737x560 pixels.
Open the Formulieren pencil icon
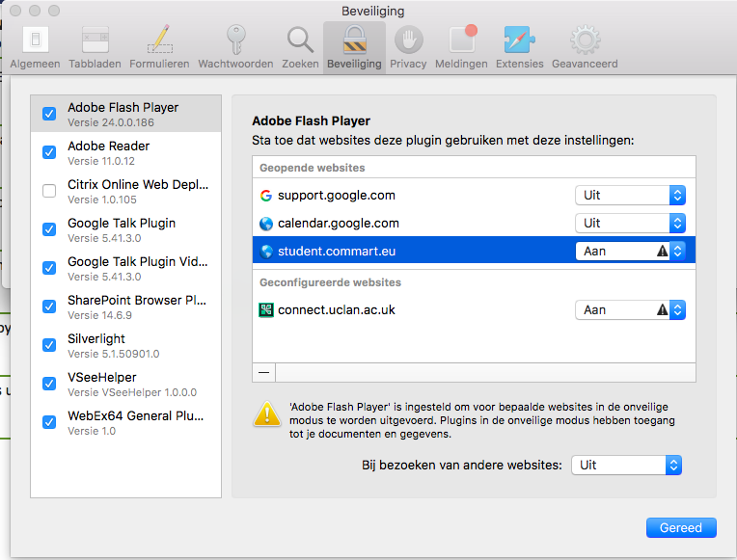(x=160, y=40)
